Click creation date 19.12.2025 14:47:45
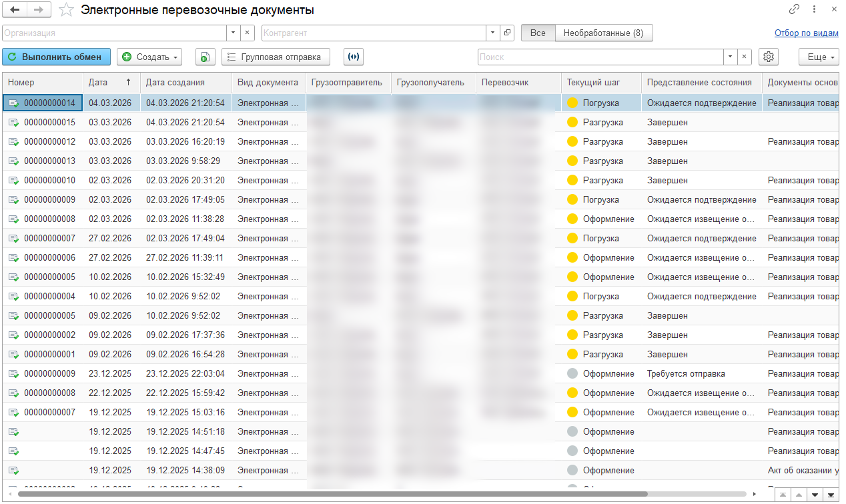 coord(185,451)
